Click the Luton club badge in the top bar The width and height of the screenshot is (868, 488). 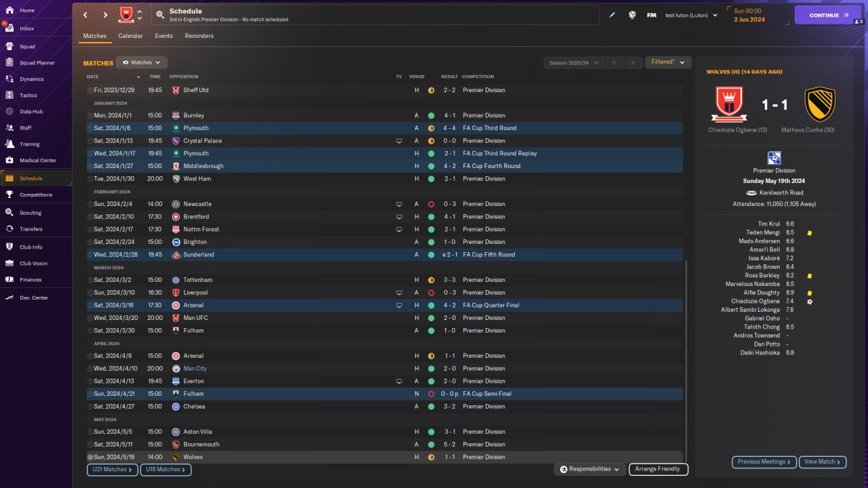tap(125, 14)
